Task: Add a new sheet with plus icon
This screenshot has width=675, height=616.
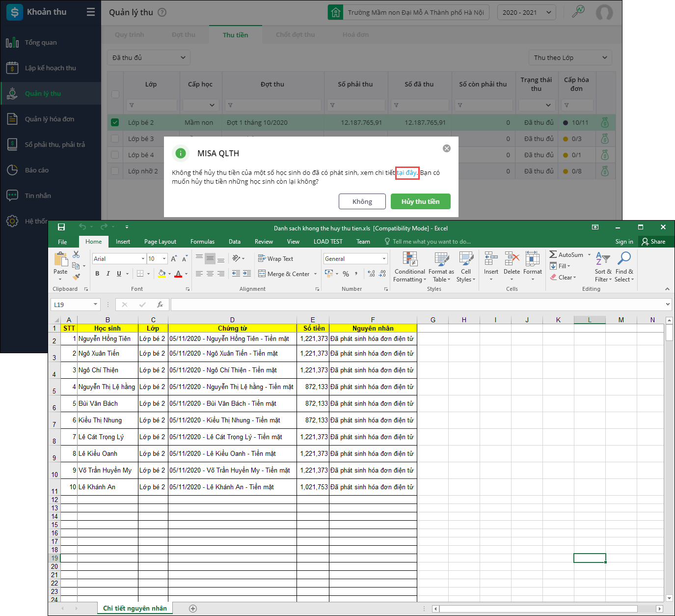Action: pyautogui.click(x=193, y=609)
